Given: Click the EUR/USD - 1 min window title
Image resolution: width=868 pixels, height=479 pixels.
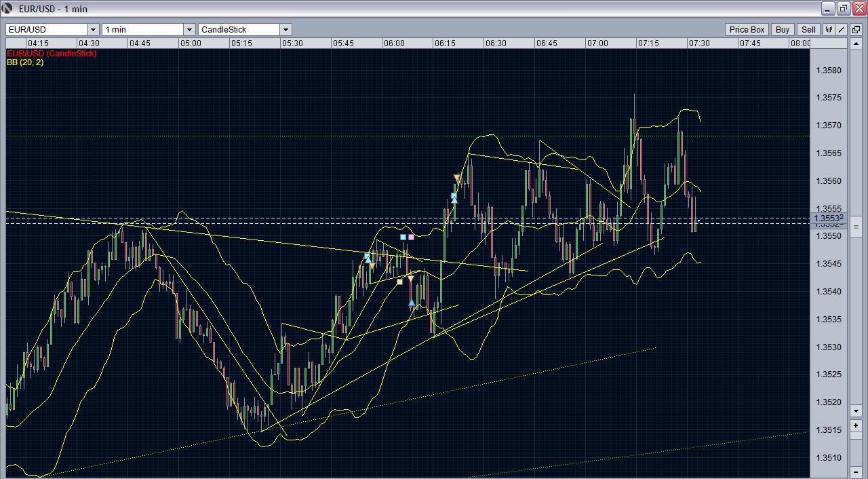Looking at the screenshot, I should coord(53,9).
